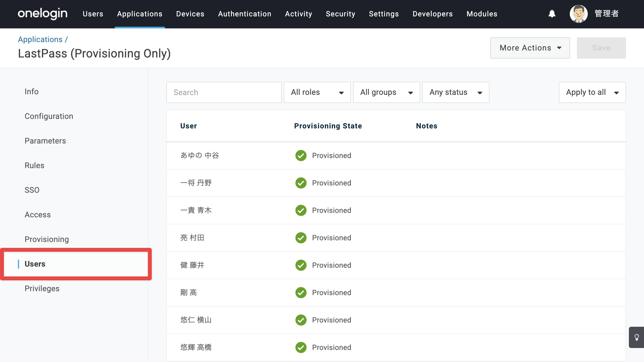Click the Save button
Screen dimensions: 644x362
[x=601, y=48]
